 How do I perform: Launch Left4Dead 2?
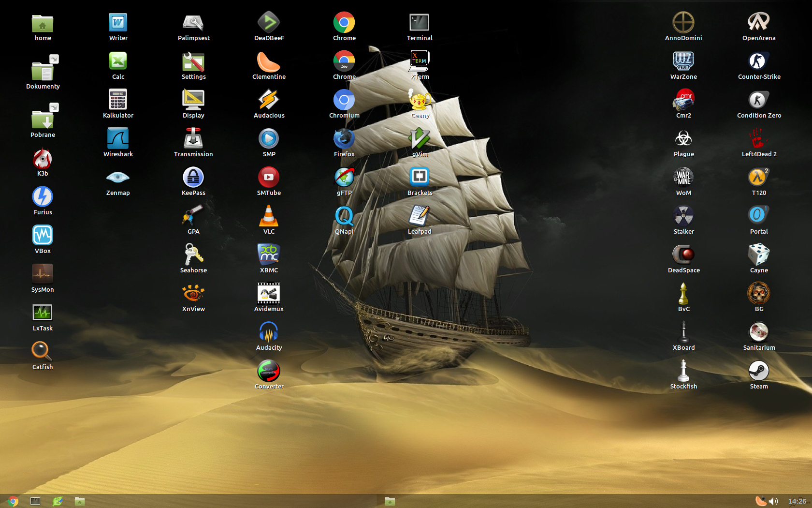[x=759, y=139]
